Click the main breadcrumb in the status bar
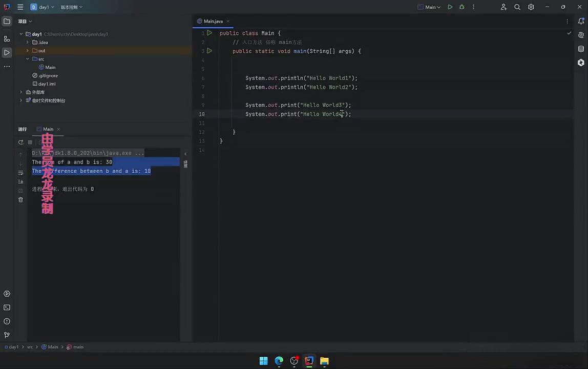The height and width of the screenshot is (369, 588). [x=78, y=347]
